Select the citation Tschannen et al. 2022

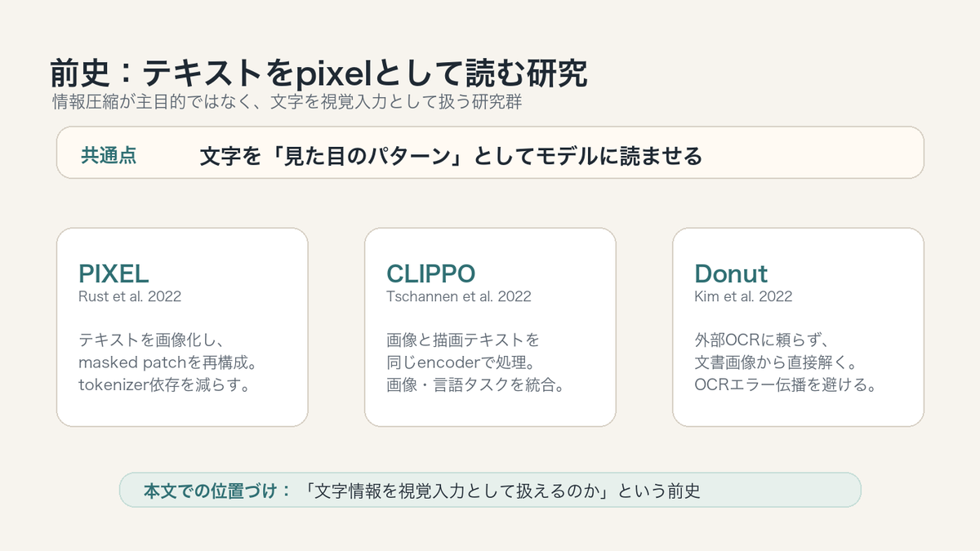tap(459, 296)
